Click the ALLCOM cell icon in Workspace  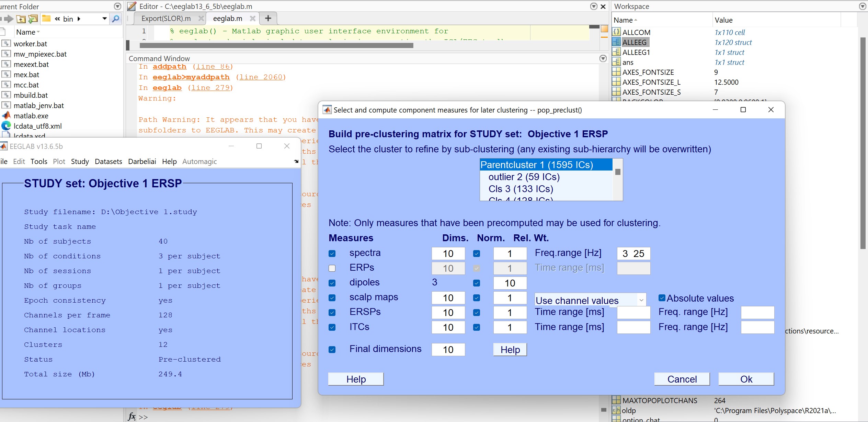point(616,32)
